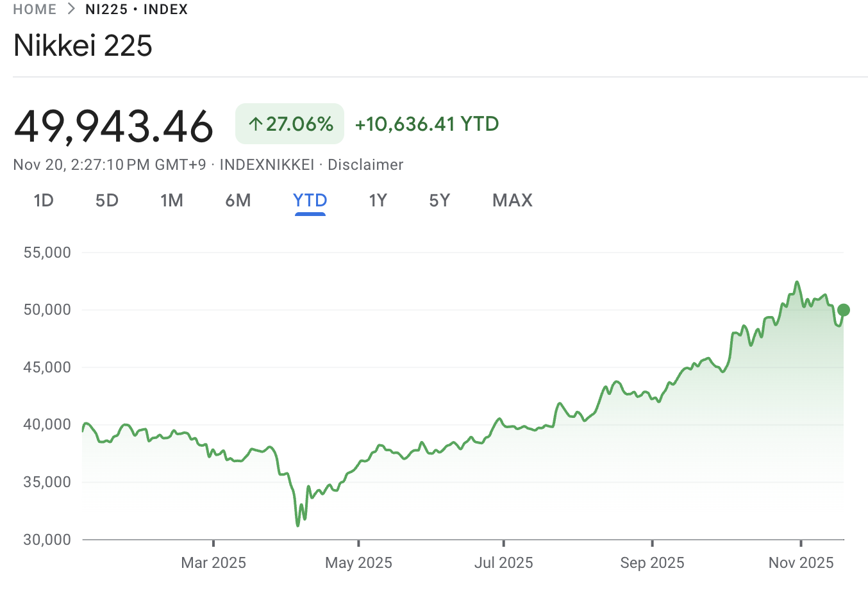Show the 5Y historical chart
Screen dimensions: 868x591
point(440,200)
